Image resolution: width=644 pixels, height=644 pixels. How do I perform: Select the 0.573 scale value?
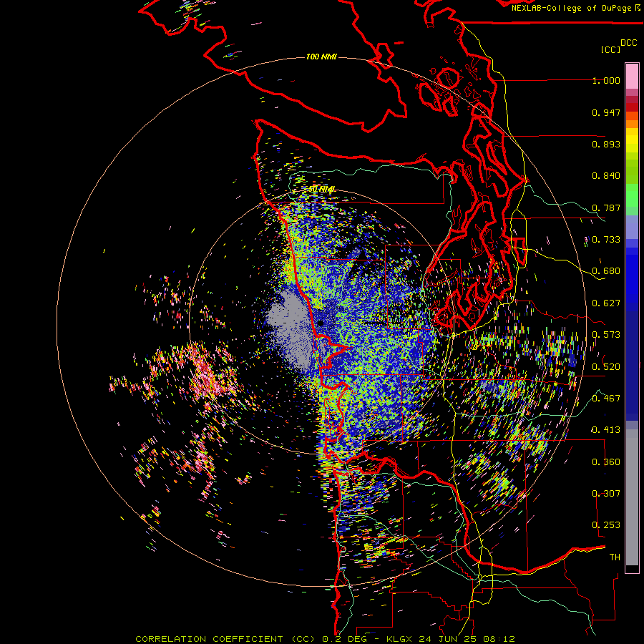pos(606,335)
